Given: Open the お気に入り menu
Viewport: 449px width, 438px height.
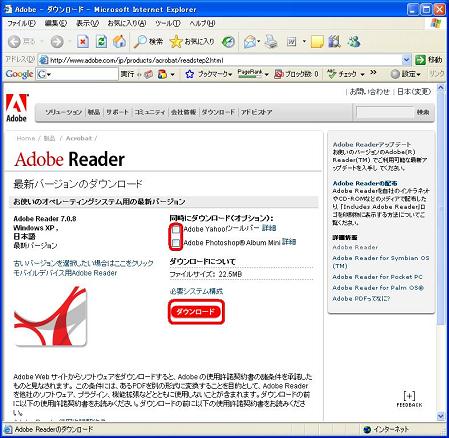Looking at the screenshot, I should tap(127, 23).
